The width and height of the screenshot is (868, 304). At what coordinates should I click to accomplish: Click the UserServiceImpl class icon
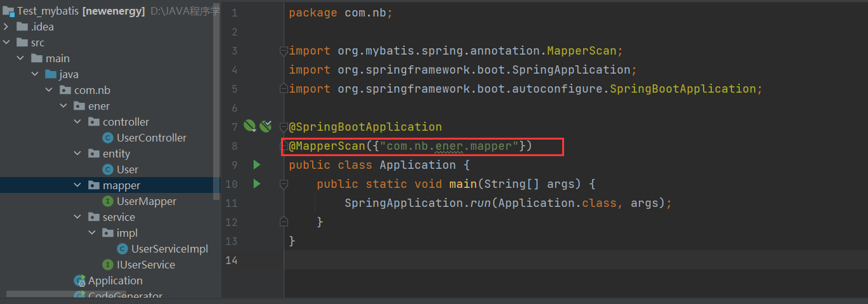click(x=122, y=249)
